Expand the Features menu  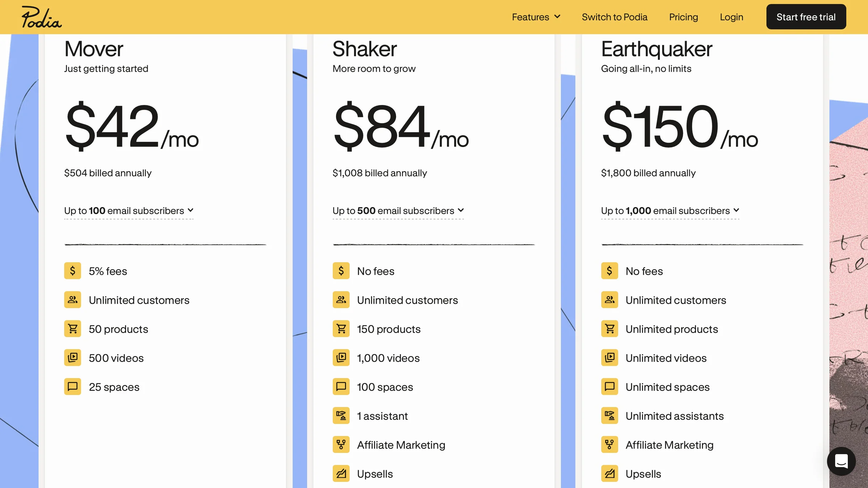click(536, 17)
